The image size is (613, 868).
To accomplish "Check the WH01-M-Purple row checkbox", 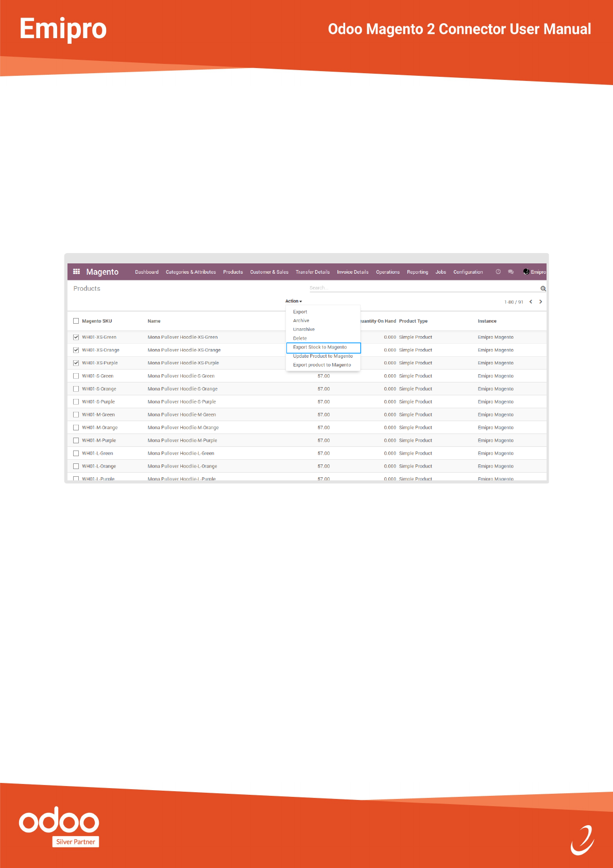I will tap(76, 440).
